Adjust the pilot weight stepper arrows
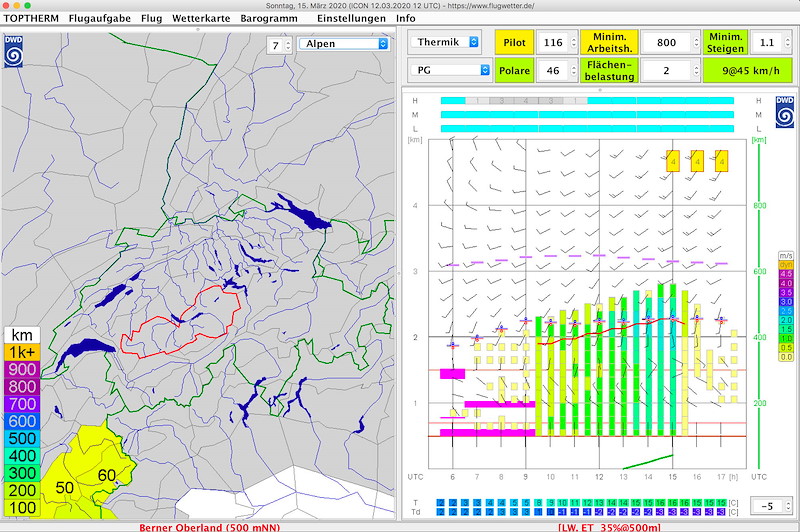The height and width of the screenshot is (532, 800). (x=573, y=42)
